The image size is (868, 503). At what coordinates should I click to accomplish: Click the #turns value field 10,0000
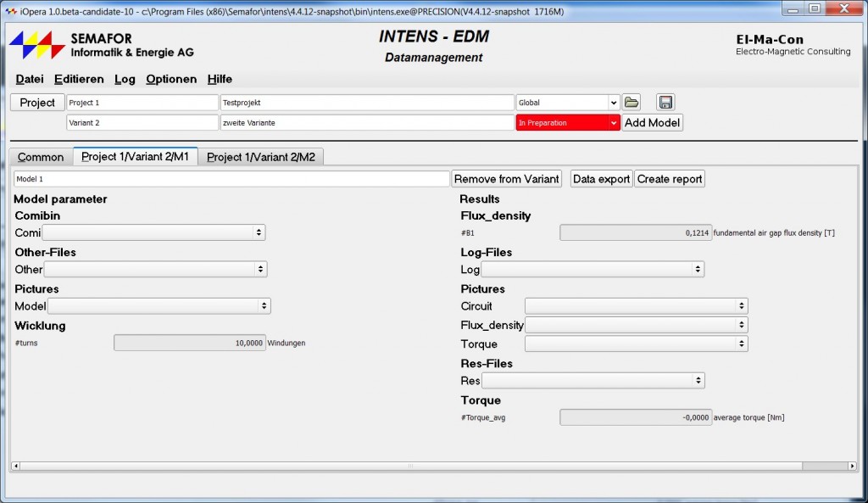[x=190, y=343]
